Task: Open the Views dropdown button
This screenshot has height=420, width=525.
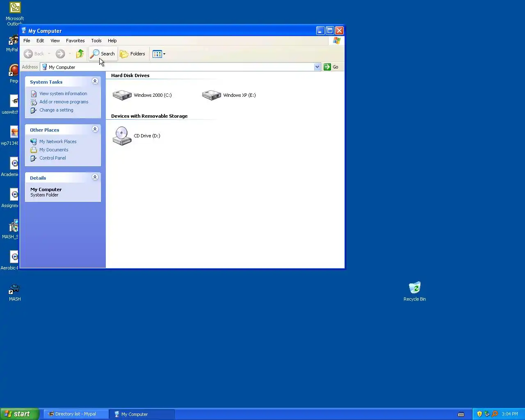Action: pos(159,54)
